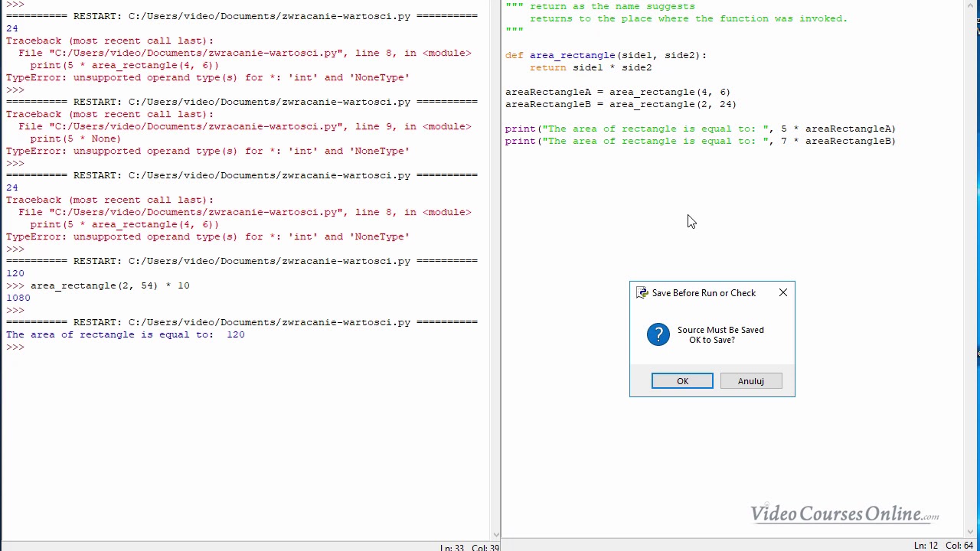Click the editor status 'Ln: 12'
This screenshot has height=551, width=980.
point(926,546)
